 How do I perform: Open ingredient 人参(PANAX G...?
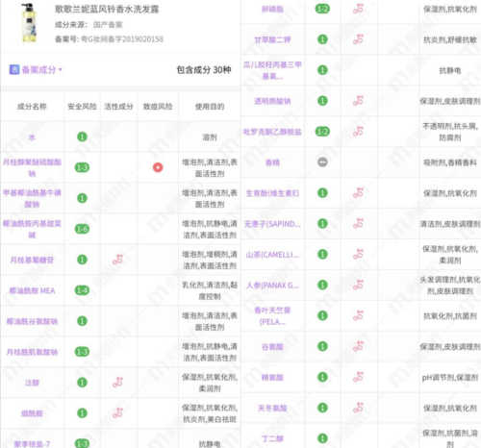(272, 286)
